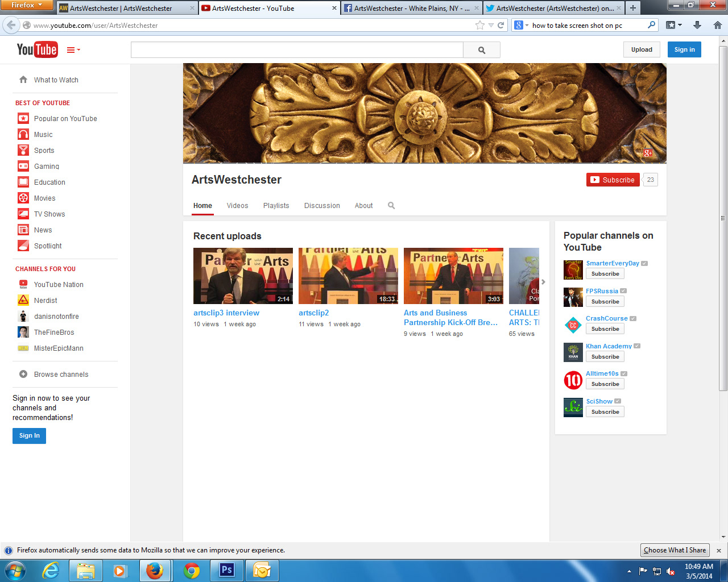
Task: Open the Gaming controller icon
Action: (x=23, y=166)
